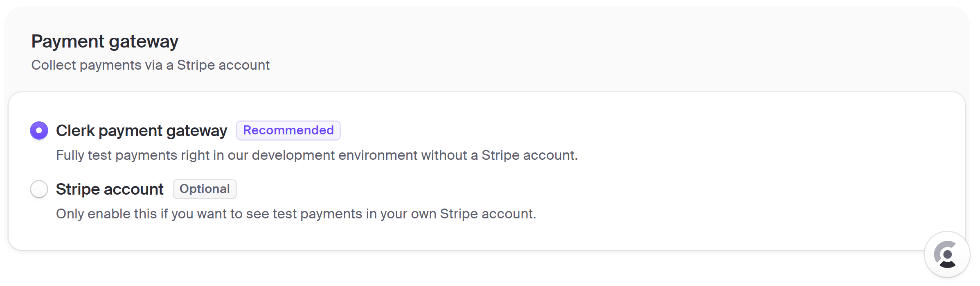Screen dimensions: 980x286
Task: Click the word "Stripe" in the second option title
Action: [x=78, y=189]
